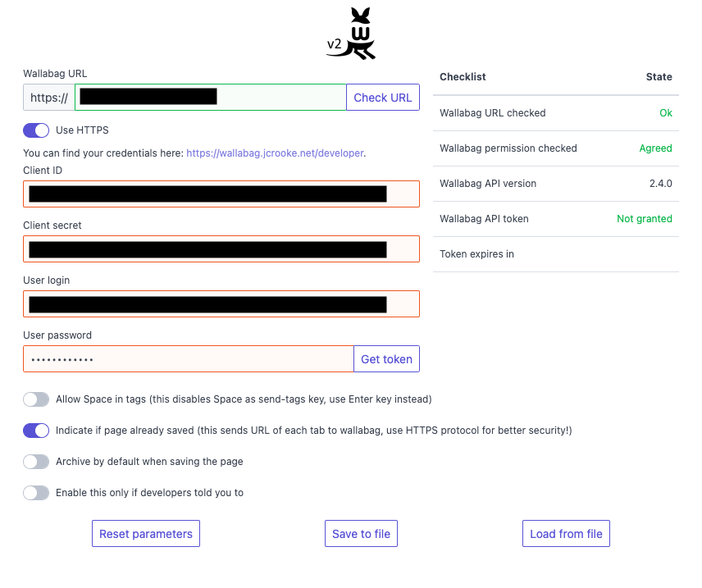Turn on Allow Space in tags

pos(36,399)
